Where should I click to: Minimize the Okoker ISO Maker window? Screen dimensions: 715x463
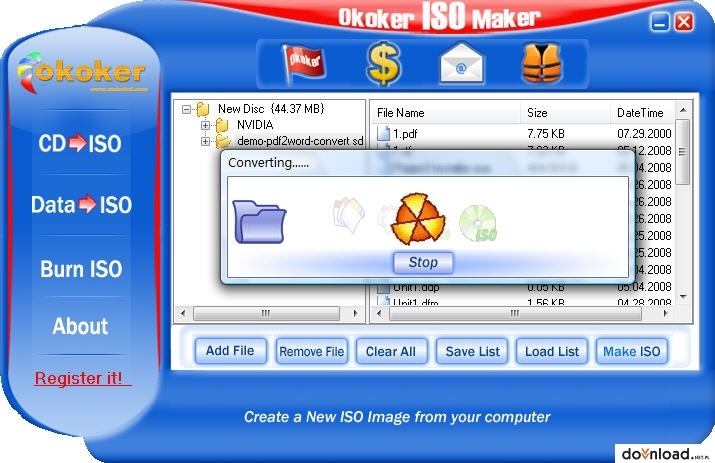[659, 22]
